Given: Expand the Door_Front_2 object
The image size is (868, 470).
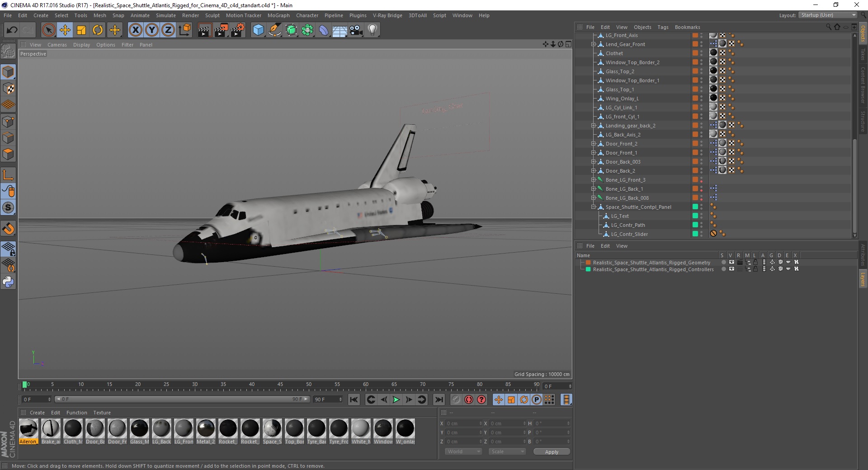Looking at the screenshot, I should tap(594, 144).
